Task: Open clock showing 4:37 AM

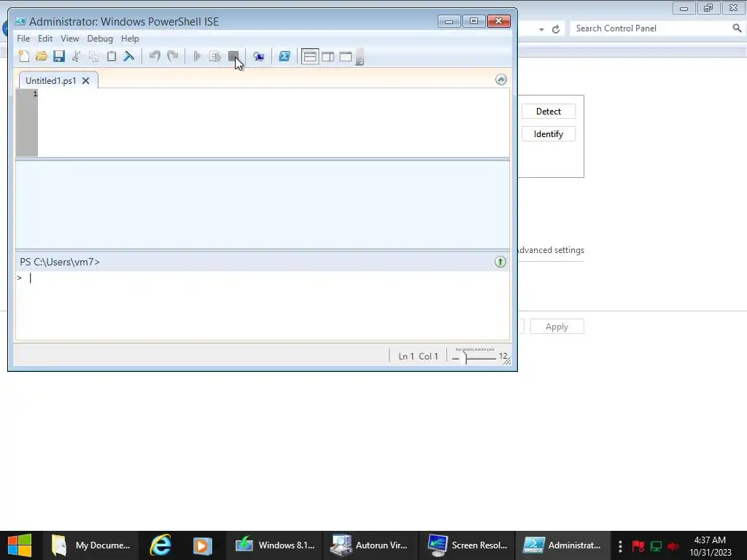Action: pyautogui.click(x=710, y=546)
